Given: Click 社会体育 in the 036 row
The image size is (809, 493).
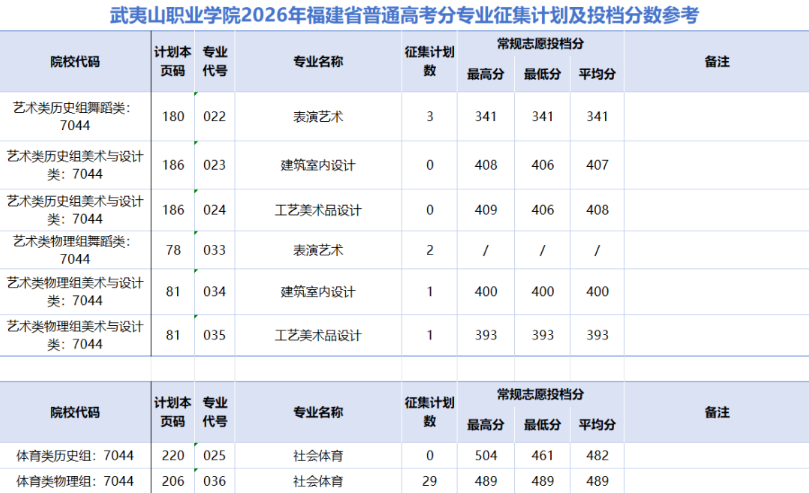Looking at the screenshot, I should [x=318, y=481].
